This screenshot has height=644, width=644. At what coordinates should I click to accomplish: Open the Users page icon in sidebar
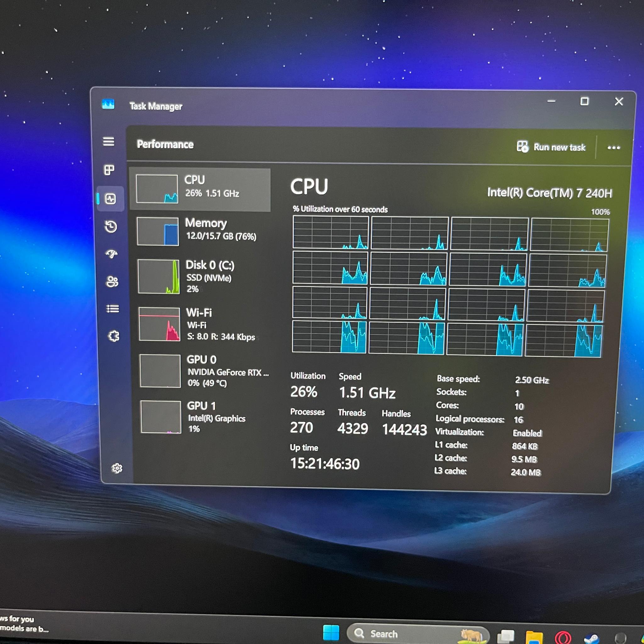[x=112, y=282]
